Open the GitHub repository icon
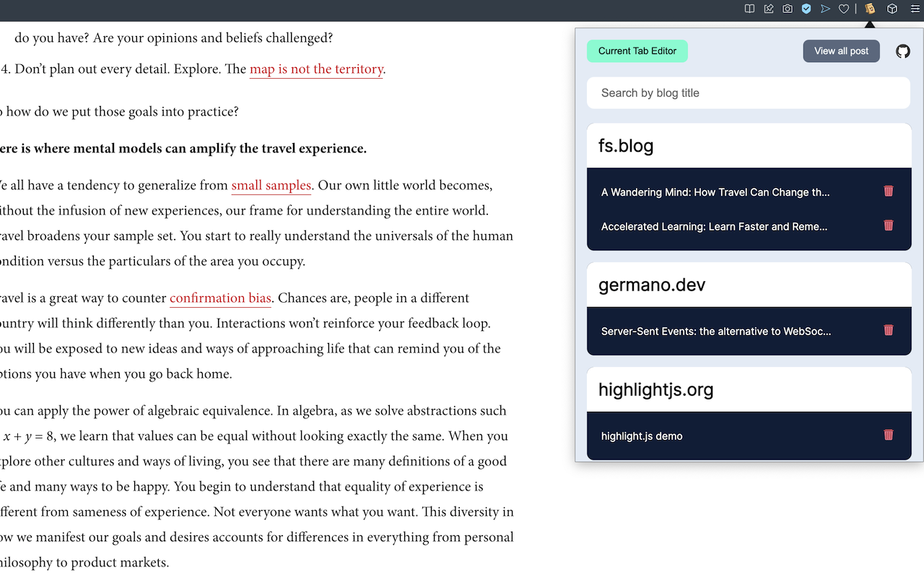 pos(903,51)
